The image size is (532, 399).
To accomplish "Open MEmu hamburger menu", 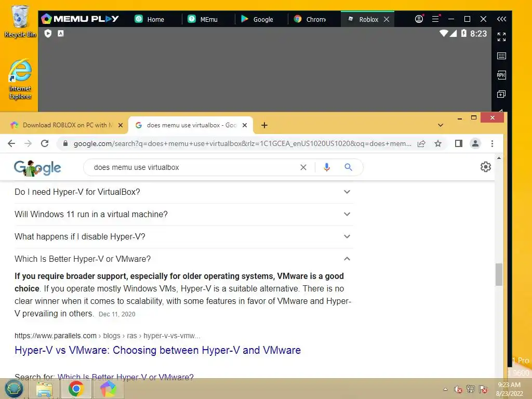I will pos(436,19).
